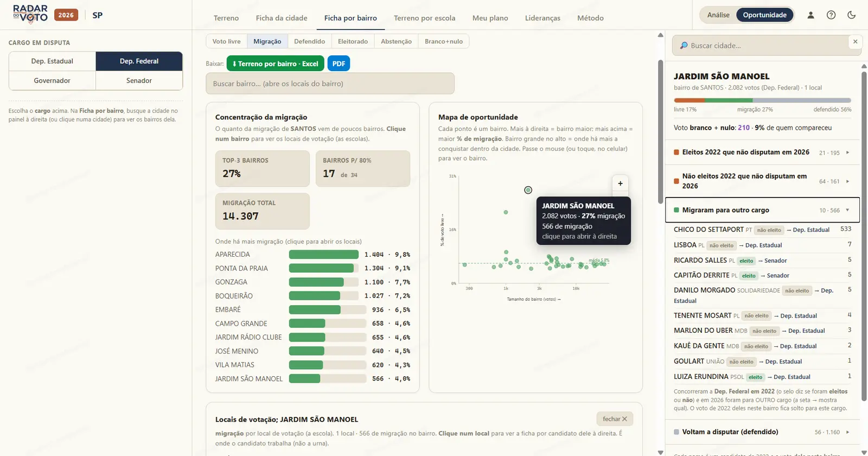This screenshot has width=868, height=456.
Task: Click the orange square beside Eleitos 2022
Action: click(676, 153)
